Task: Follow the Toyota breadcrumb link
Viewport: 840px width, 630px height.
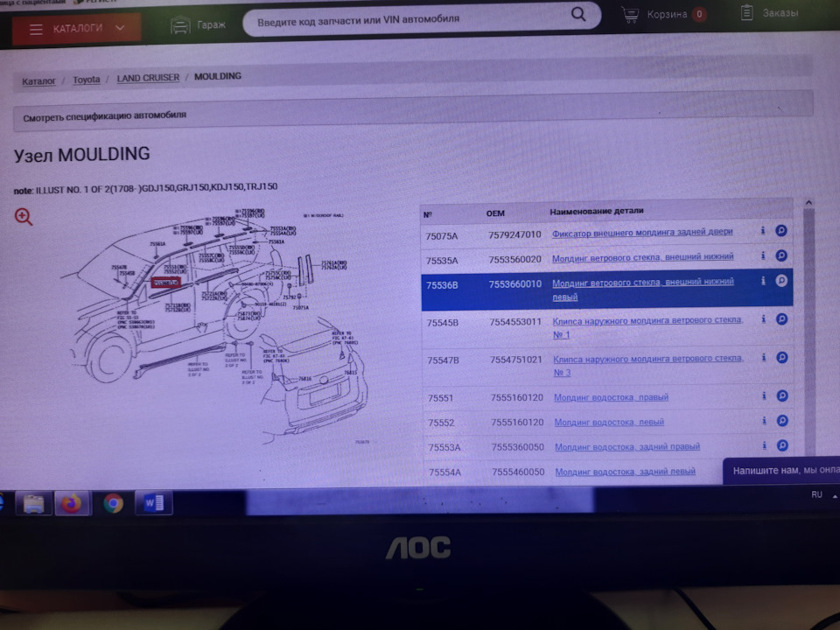Action: (x=87, y=79)
